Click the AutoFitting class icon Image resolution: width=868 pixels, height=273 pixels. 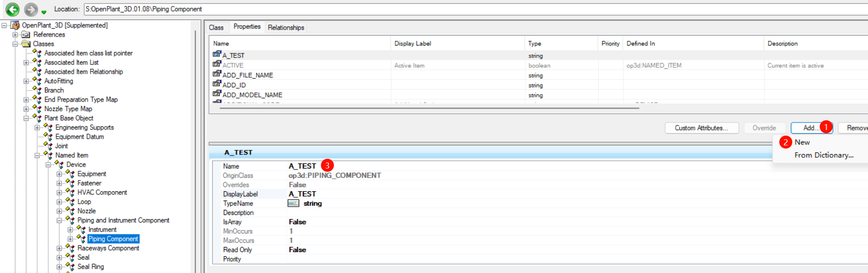[x=37, y=81]
